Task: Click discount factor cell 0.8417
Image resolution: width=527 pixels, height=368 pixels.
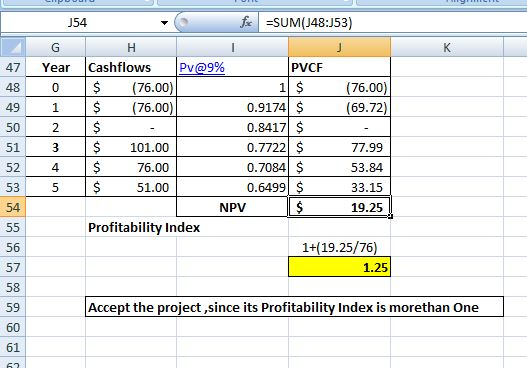Action: point(232,127)
